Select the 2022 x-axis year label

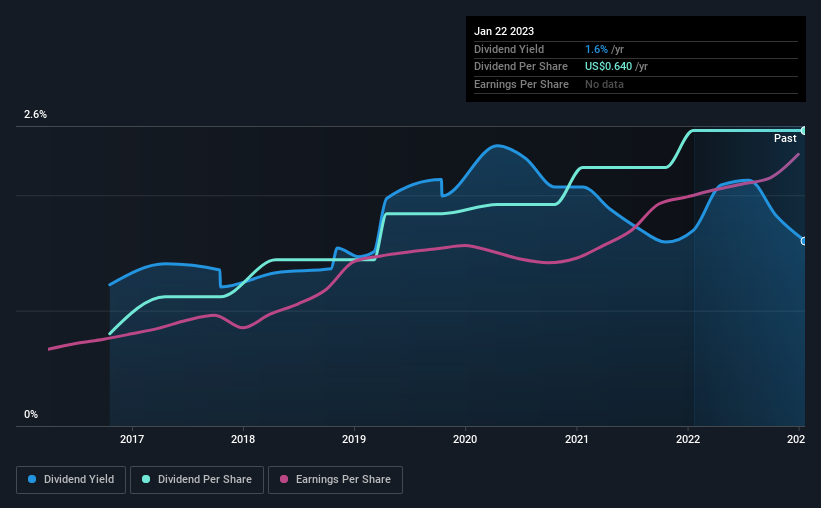(688, 439)
